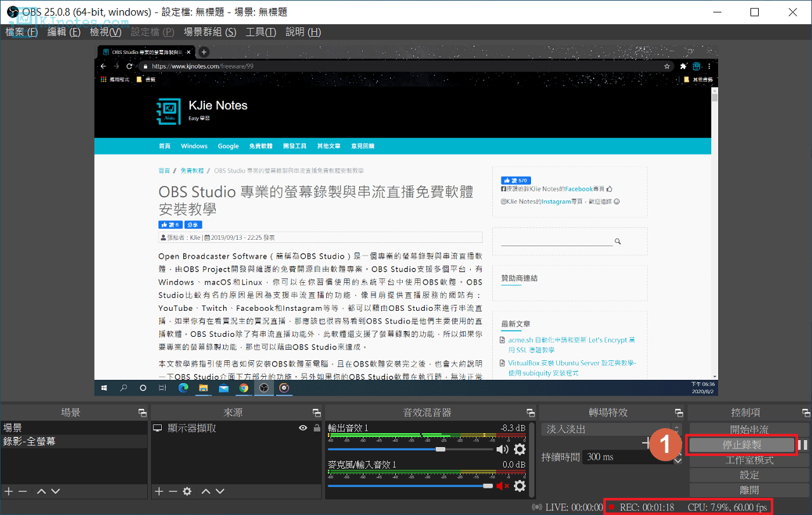Click the reload icon in the preview browser

[x=129, y=66]
